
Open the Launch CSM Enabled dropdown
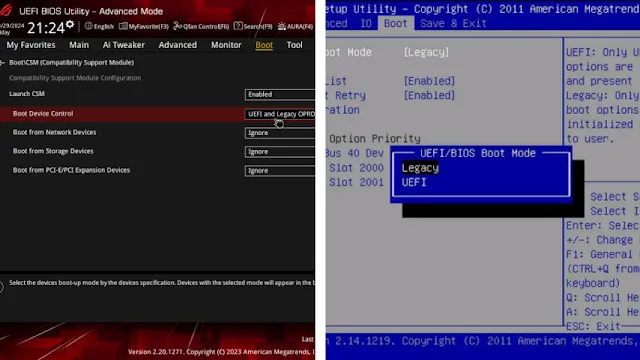point(280,94)
